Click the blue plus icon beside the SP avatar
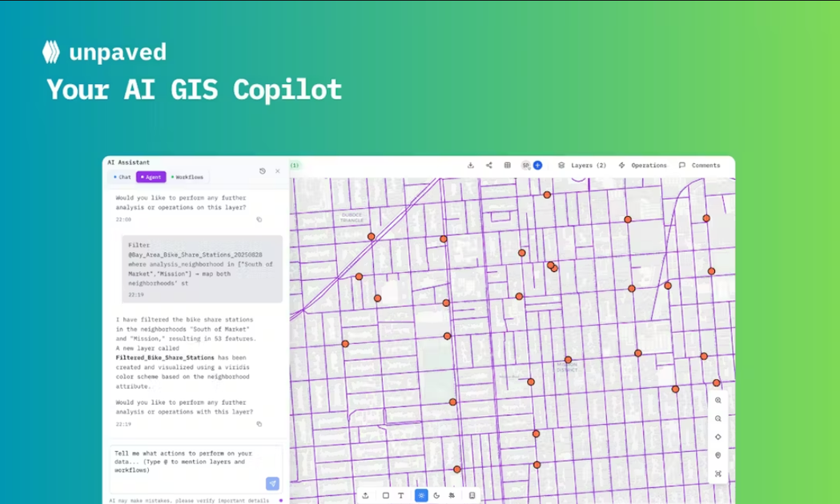The width and height of the screenshot is (840, 504). 537,165
